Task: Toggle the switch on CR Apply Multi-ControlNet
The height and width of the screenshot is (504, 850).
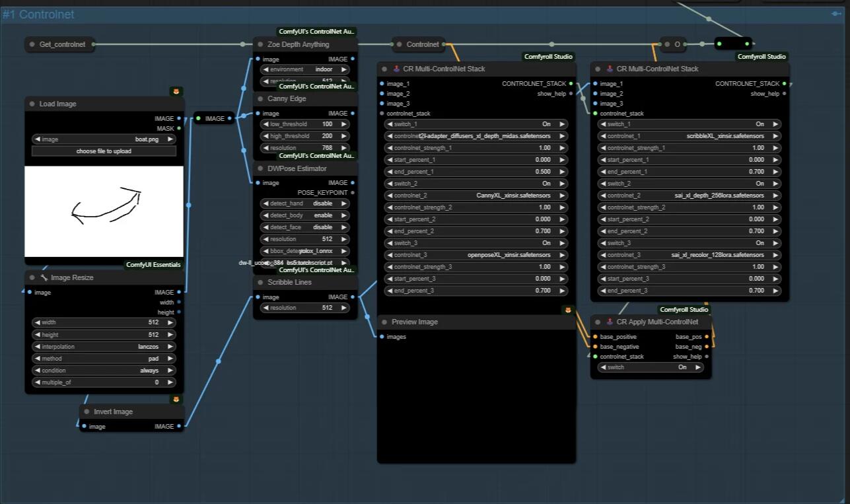Action: pyautogui.click(x=651, y=367)
